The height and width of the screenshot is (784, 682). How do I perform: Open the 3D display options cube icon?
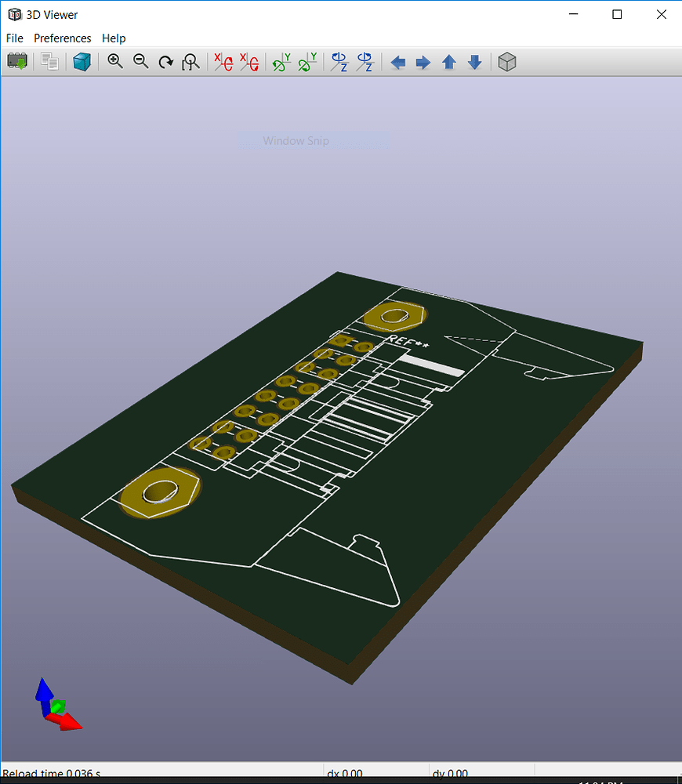pos(82,62)
